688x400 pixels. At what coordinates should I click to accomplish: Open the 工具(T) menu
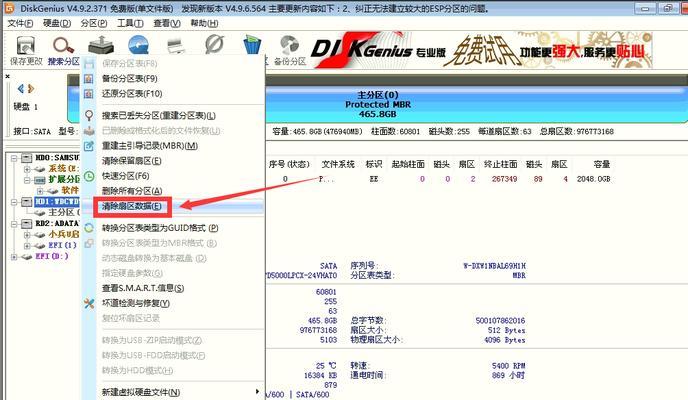[130, 23]
